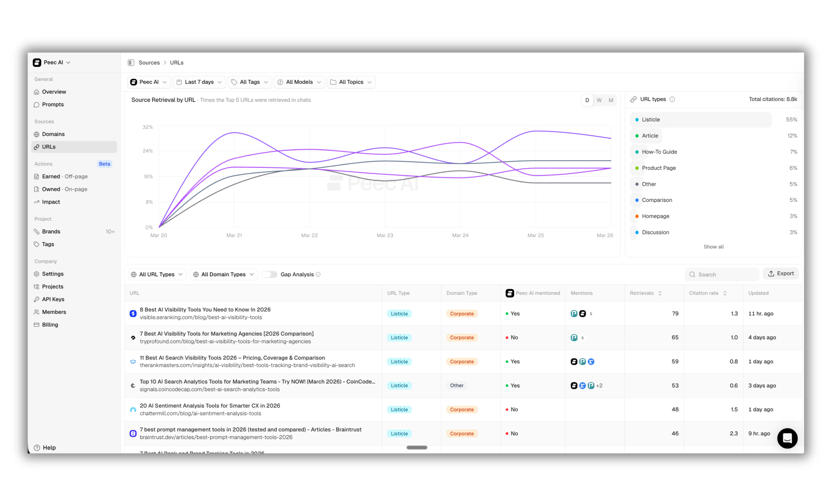Expand the All Models filter dropdown
This screenshot has width=828, height=504.
[x=299, y=82]
